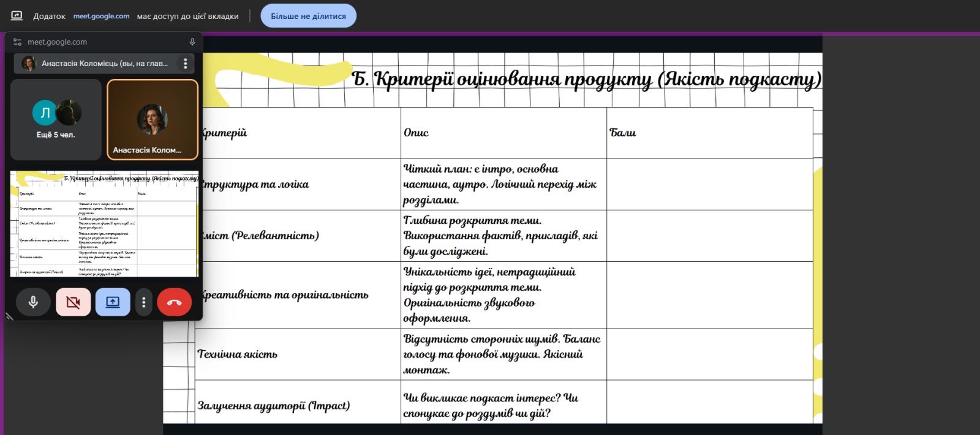Viewport: 980px width, 435px height.
Task: Click the meet.google.com PiP title text
Action: point(57,42)
